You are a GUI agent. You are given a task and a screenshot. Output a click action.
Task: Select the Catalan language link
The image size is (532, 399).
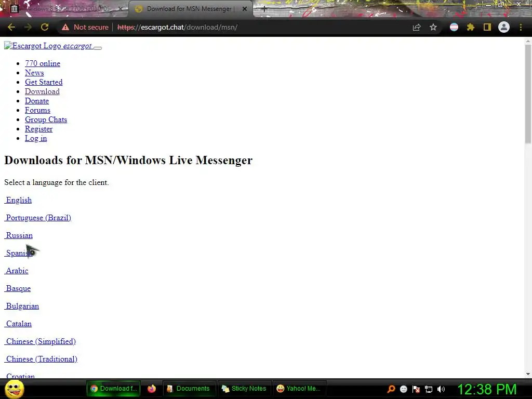click(18, 324)
